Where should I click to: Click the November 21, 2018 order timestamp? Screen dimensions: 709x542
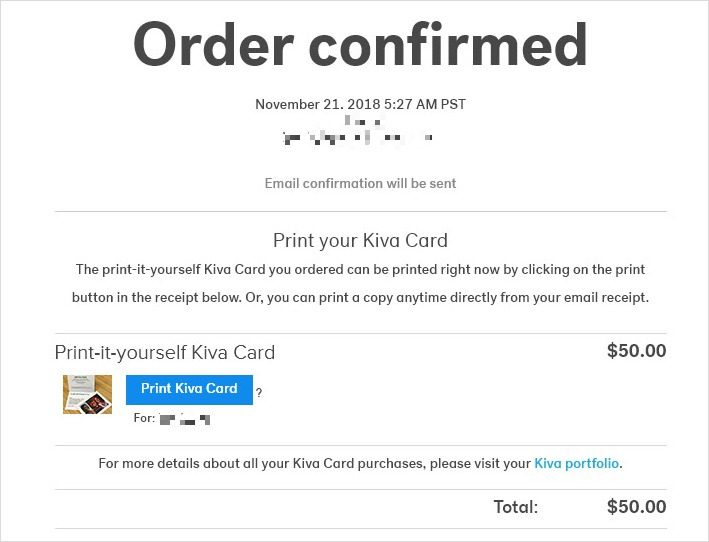coord(360,104)
